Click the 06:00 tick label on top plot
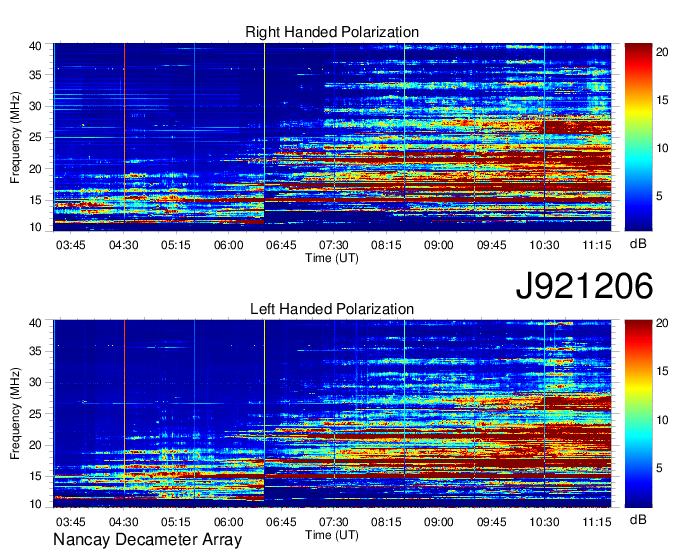This screenshot has height=552, width=680. 229,245
